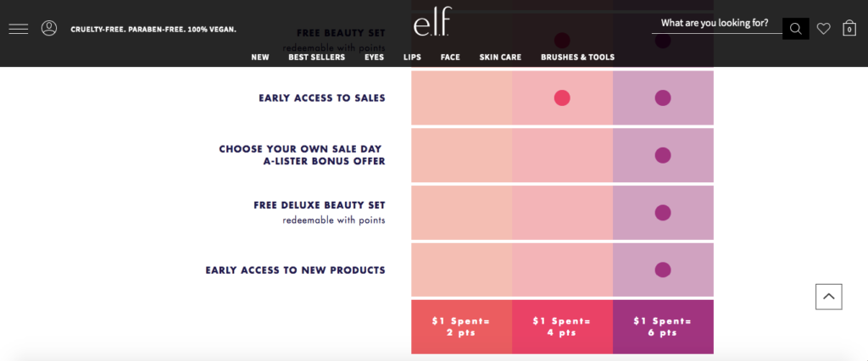Select the EYES category
The width and height of the screenshot is (868, 361).
tap(374, 57)
